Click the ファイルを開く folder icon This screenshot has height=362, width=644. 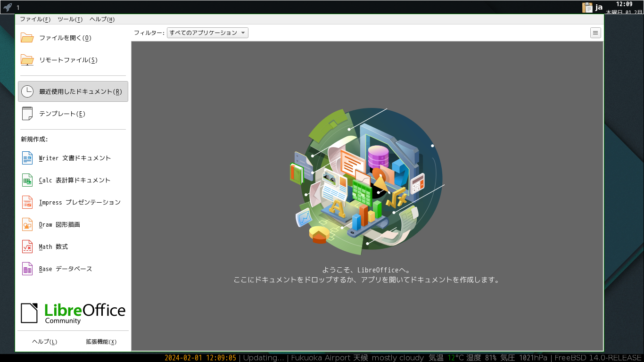pyautogui.click(x=27, y=38)
